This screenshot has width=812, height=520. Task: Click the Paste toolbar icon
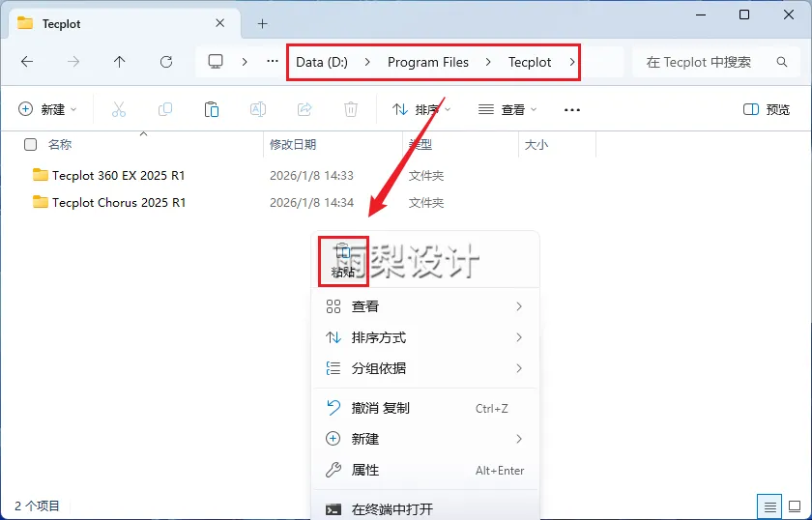tap(212, 109)
